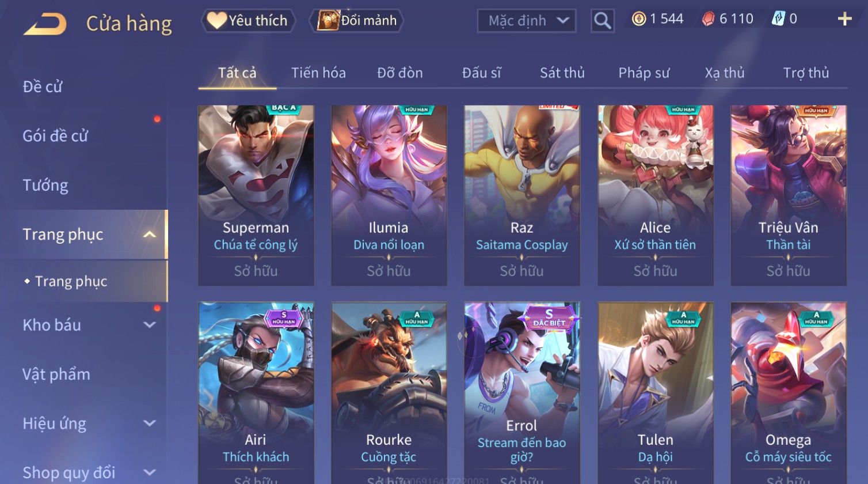Select the Trang phục sub-item in sidebar
Image resolution: width=868 pixels, height=484 pixels.
click(x=71, y=282)
